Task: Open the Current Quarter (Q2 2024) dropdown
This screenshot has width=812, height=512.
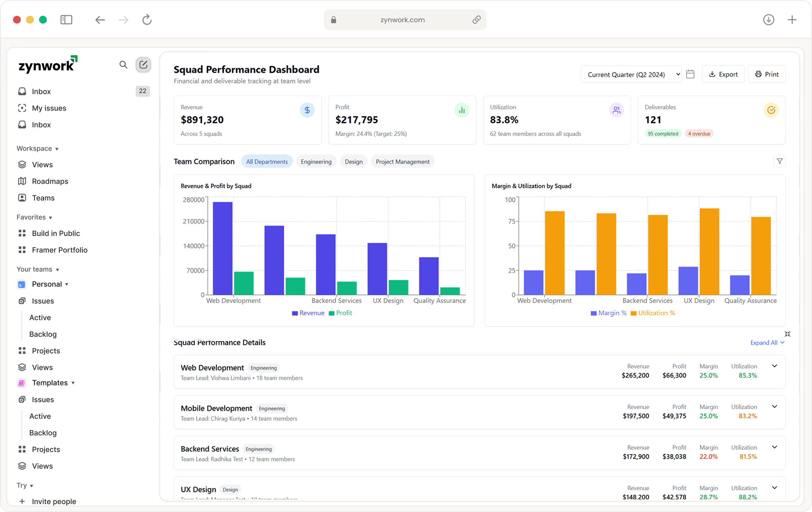Action: pos(631,74)
